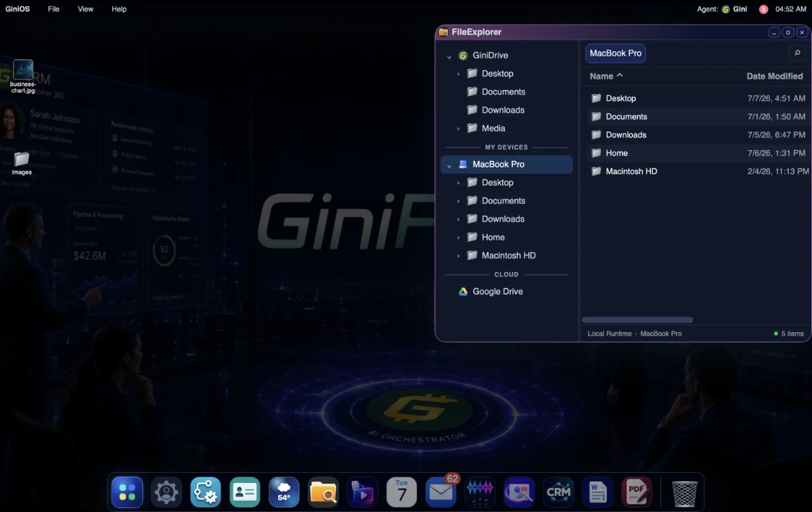812x512 pixels.
Task: Open the Help menu
Action: pyautogui.click(x=119, y=9)
